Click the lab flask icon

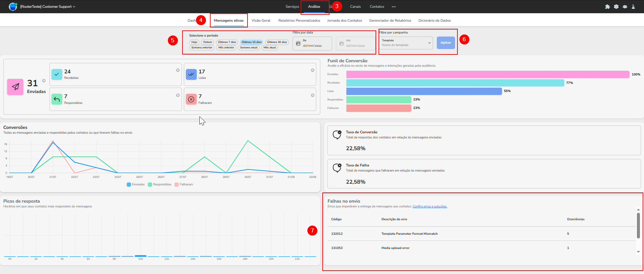click(x=633, y=7)
